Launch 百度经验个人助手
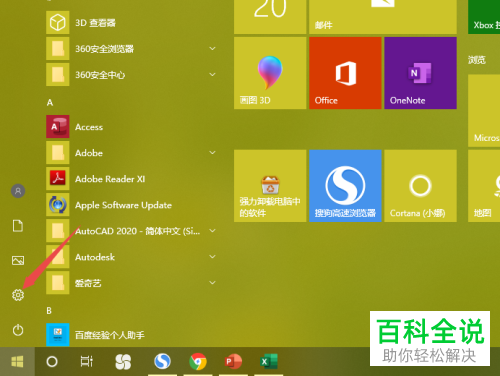 click(132, 335)
